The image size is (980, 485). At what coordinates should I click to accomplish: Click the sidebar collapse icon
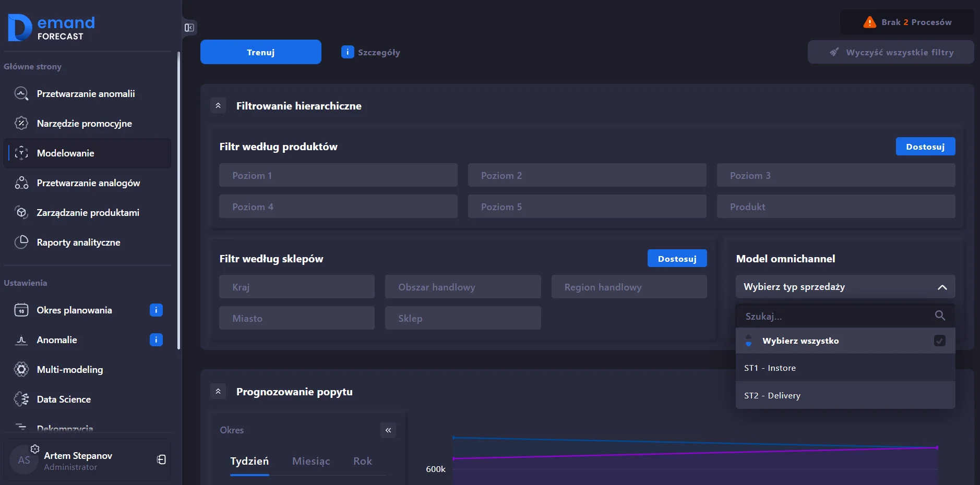[189, 28]
